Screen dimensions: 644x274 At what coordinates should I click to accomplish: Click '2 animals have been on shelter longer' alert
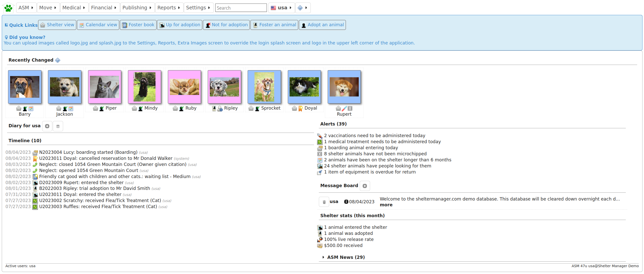[388, 160]
